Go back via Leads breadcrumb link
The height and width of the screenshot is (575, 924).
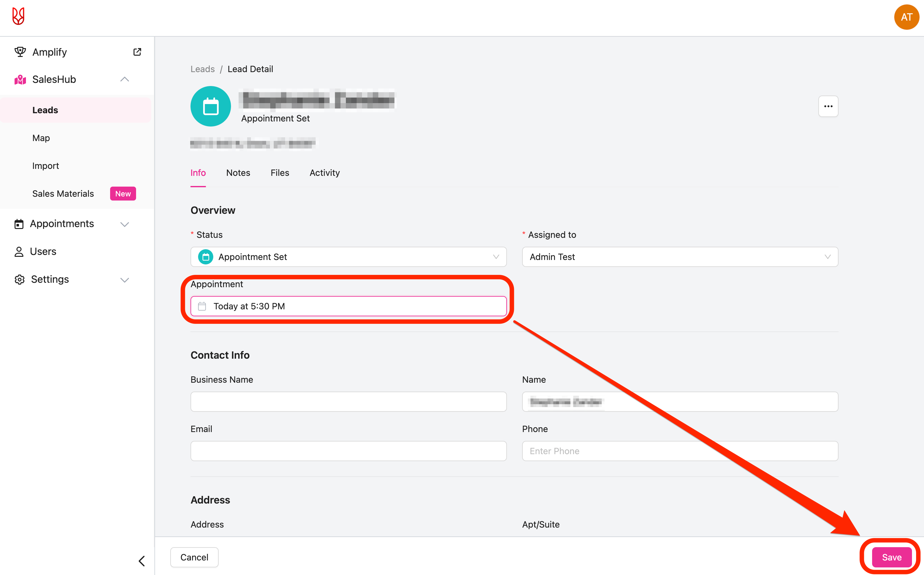tap(203, 69)
